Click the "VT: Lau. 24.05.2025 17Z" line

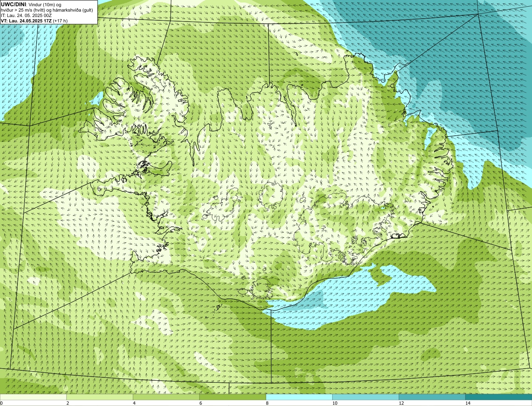26,21
